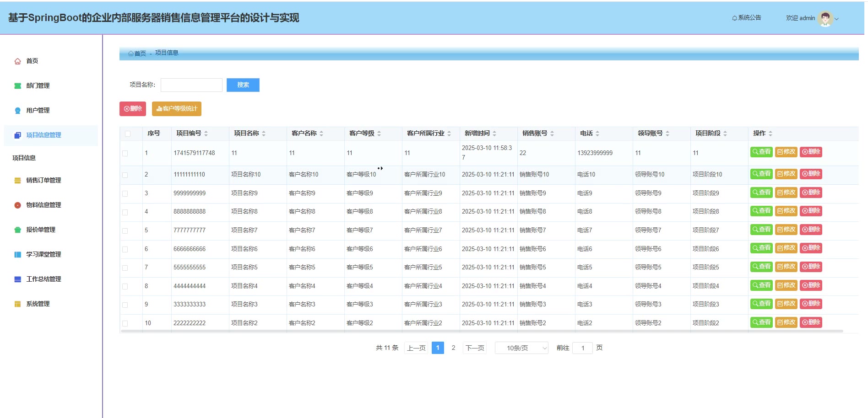Image resolution: width=868 pixels, height=418 pixels.
Task: Check the checkbox for row 3
Action: (x=125, y=193)
